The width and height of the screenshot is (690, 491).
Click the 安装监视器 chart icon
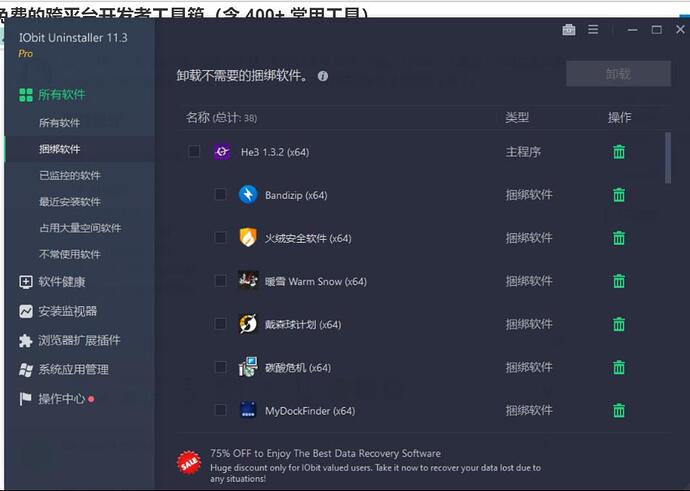point(26,311)
